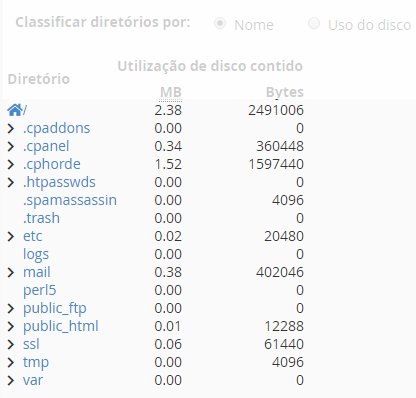Expand the public_ftp directory
This screenshot has height=398, width=416.
coord(11,308)
